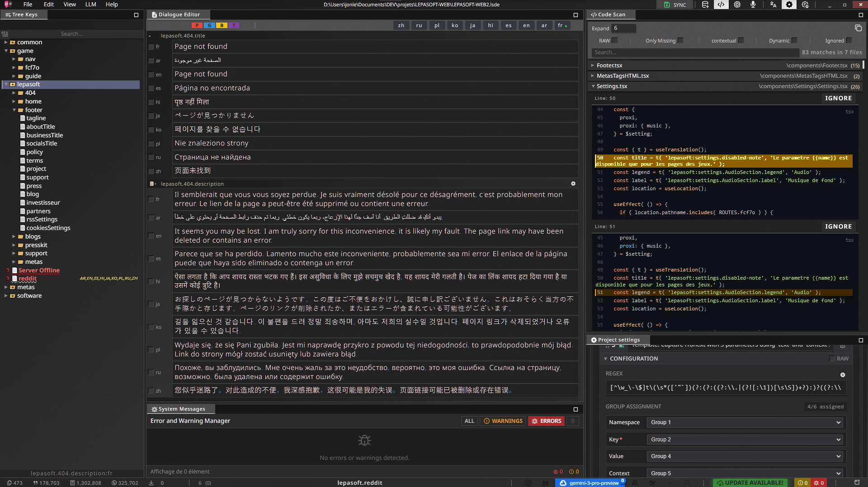Viewport: 868px width, 487px height.
Task: Maximize the Code Scan panel
Action: (x=861, y=15)
